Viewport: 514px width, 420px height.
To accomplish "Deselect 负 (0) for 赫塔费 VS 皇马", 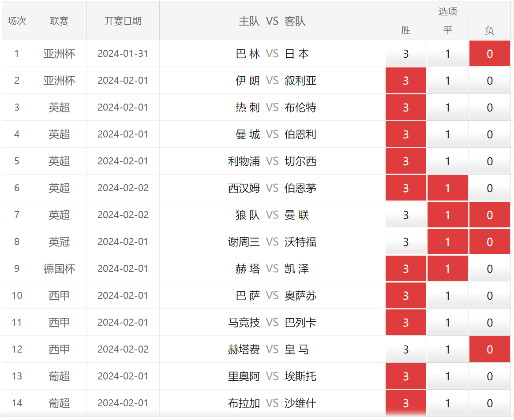I will (x=490, y=349).
